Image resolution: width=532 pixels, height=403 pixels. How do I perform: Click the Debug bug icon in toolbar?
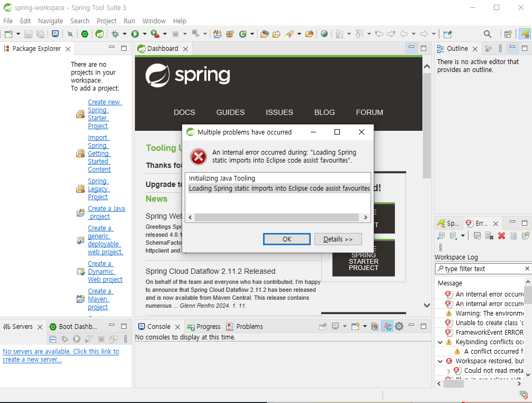115,34
